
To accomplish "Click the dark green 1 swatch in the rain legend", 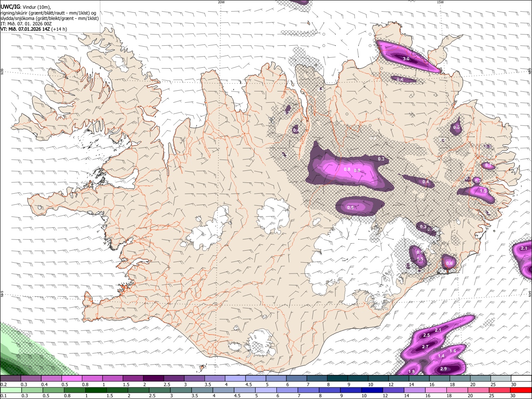I will coord(95,390).
